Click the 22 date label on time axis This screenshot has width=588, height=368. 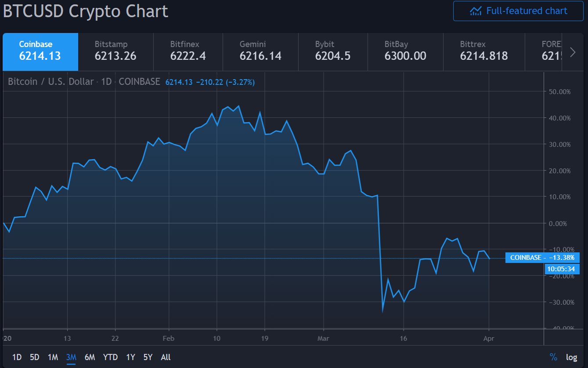tap(115, 338)
